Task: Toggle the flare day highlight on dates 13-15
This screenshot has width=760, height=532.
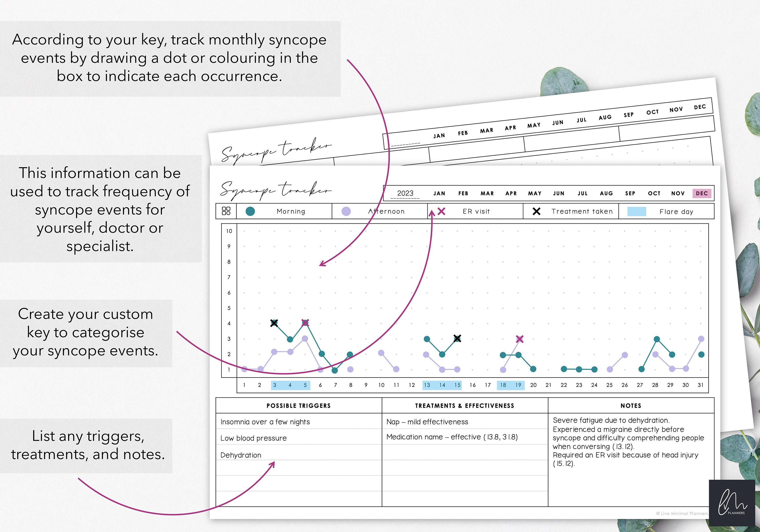Action: [x=442, y=385]
